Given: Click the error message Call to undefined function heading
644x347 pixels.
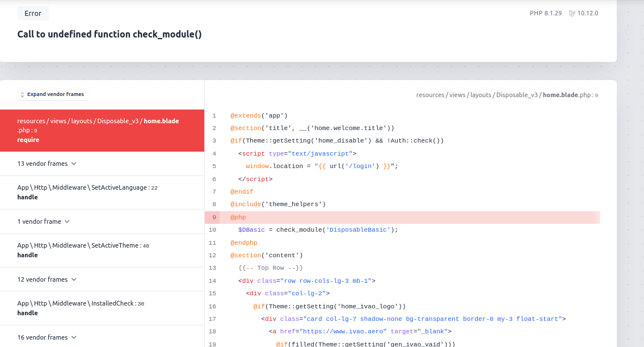Looking at the screenshot, I should coord(110,34).
